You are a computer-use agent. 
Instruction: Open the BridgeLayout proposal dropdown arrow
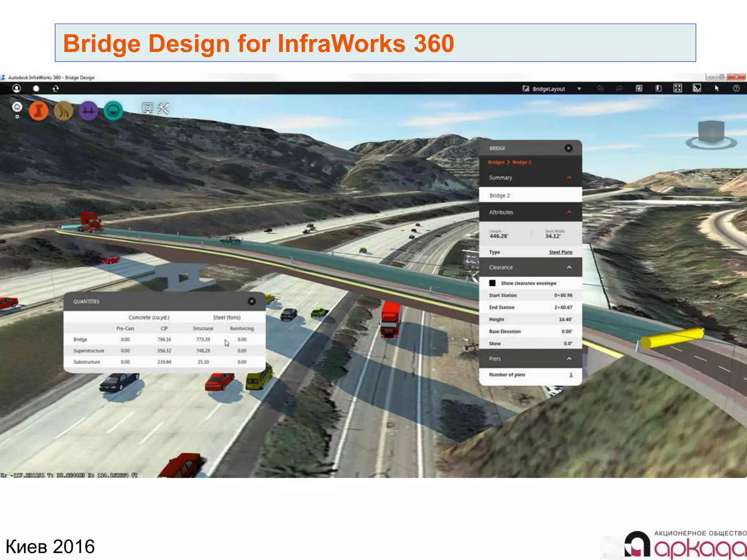click(x=579, y=89)
